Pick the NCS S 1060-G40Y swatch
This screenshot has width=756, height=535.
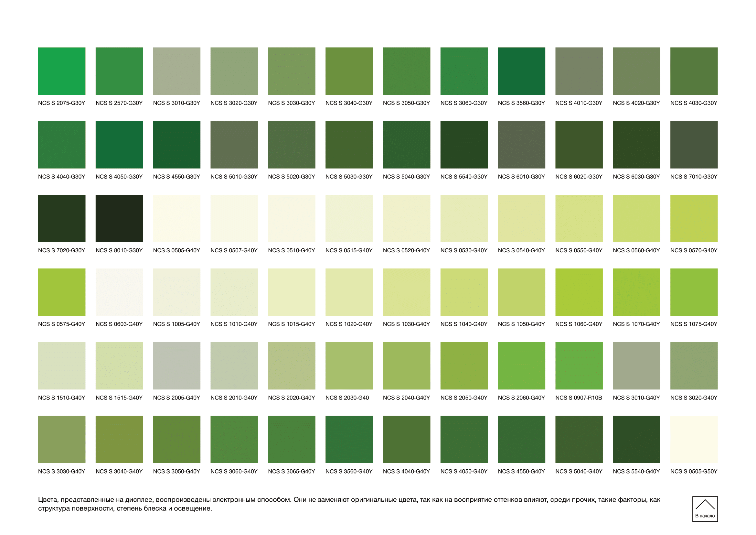pos(579,292)
